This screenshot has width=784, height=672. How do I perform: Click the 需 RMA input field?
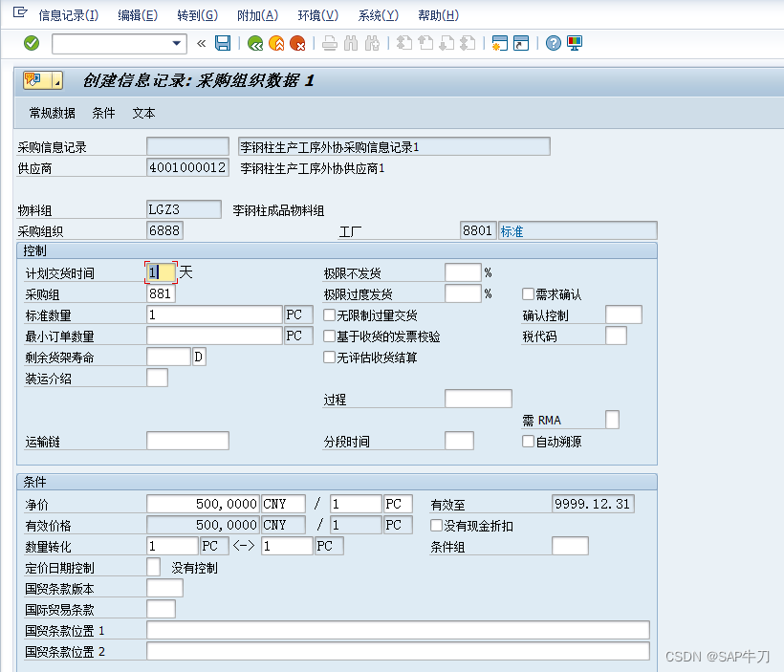[613, 420]
